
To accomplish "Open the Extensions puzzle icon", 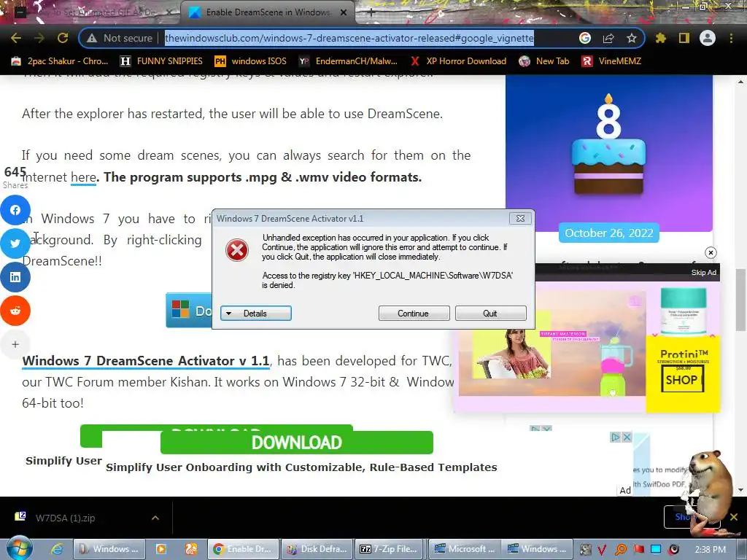I will (661, 38).
